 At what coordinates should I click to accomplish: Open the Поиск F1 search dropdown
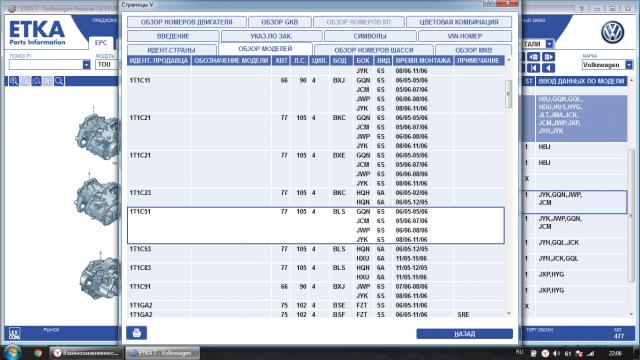[86, 64]
